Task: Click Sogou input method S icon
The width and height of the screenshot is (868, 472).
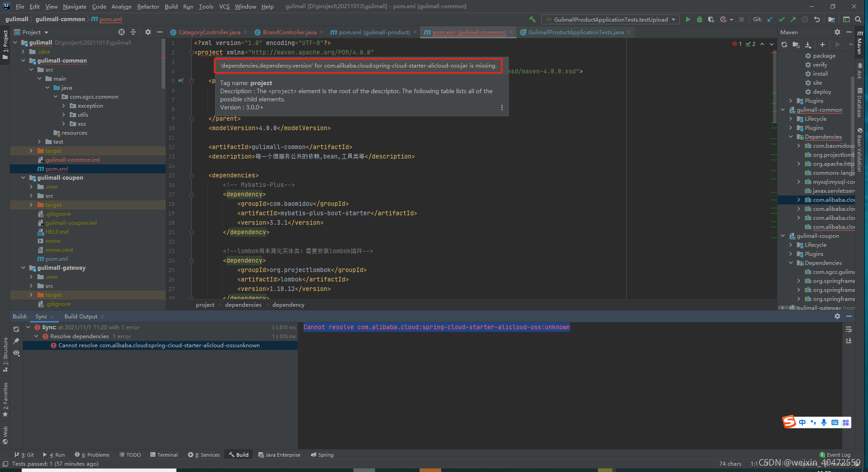Action: [x=789, y=422]
